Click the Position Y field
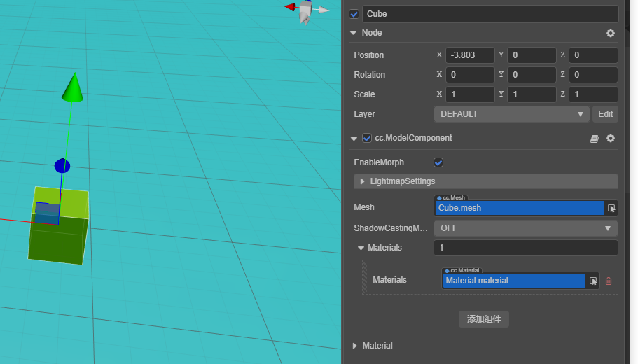Image resolution: width=638 pixels, height=364 pixels. pyautogui.click(x=532, y=55)
